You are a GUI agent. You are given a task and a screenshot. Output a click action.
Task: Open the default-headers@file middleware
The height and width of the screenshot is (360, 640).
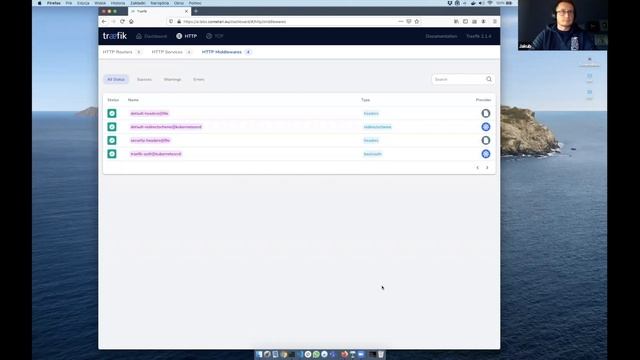pos(149,113)
